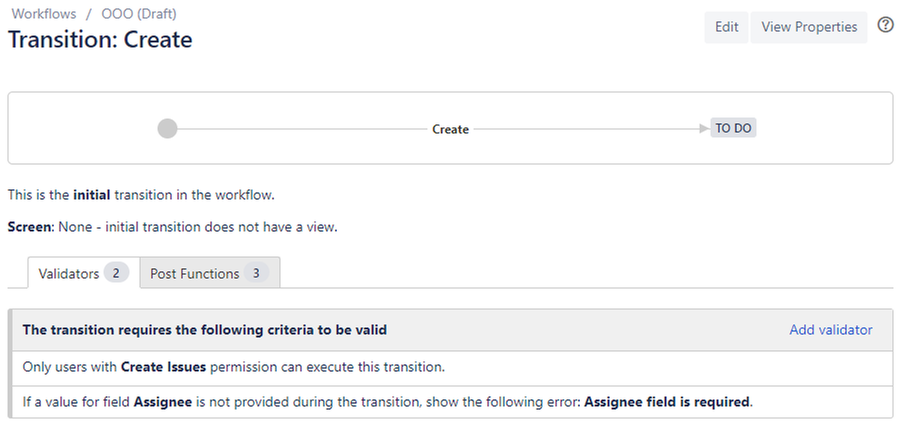Click the validator criteria panel header text

pyautogui.click(x=204, y=330)
